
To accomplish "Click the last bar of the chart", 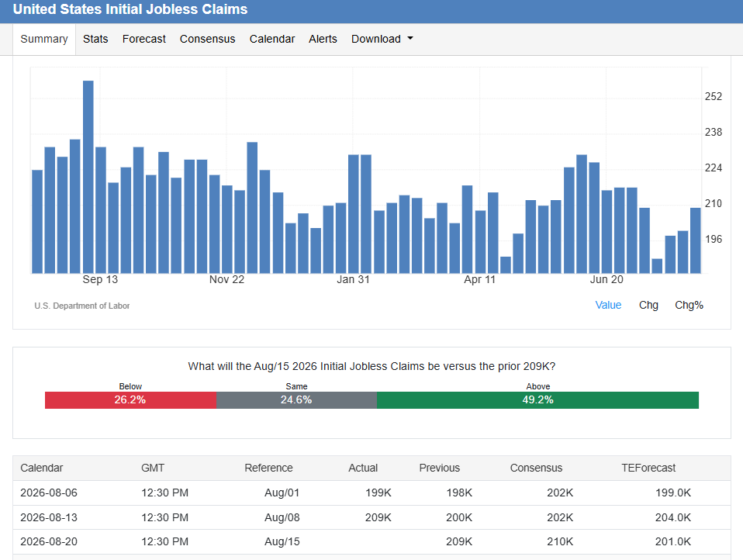I will click(695, 240).
